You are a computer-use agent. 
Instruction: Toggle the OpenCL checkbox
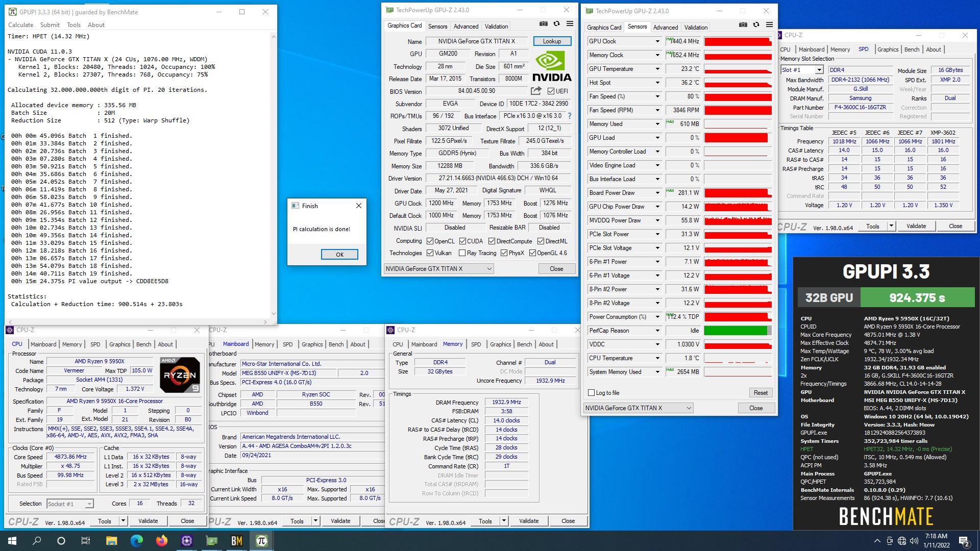[430, 241]
